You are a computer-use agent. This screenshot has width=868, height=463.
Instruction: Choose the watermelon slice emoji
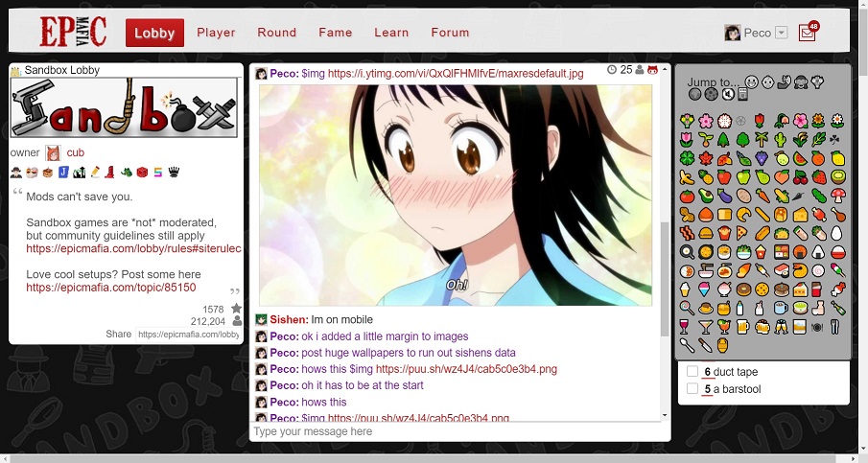[x=799, y=158]
